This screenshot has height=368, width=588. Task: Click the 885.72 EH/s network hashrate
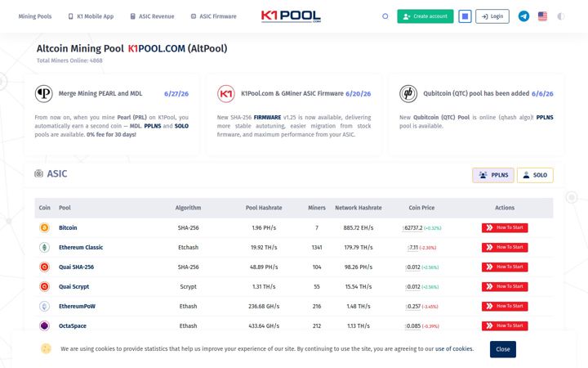click(359, 227)
